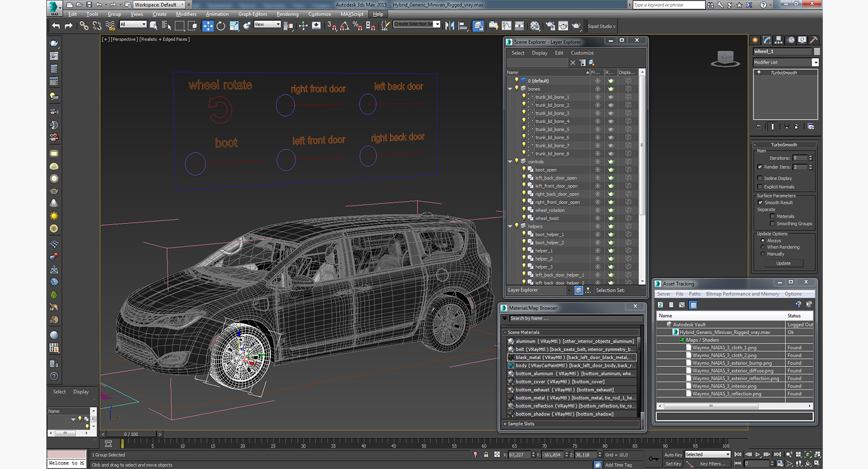
Task: Toggle the 3D Snaps icon
Action: point(332,26)
